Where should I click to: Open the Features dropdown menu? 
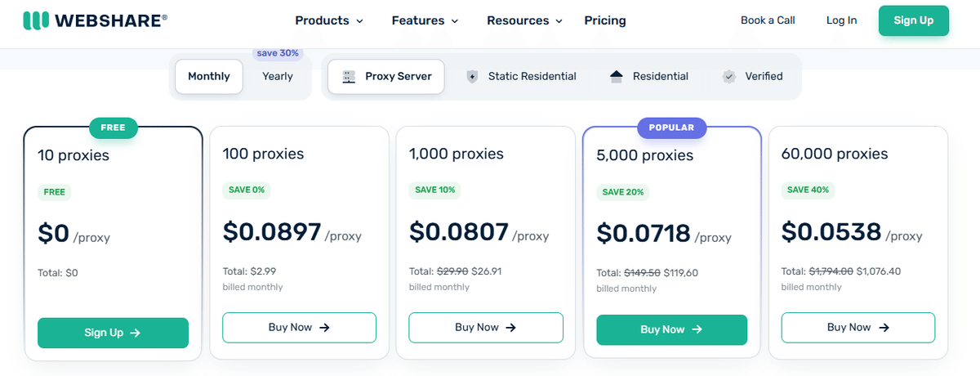pyautogui.click(x=425, y=20)
